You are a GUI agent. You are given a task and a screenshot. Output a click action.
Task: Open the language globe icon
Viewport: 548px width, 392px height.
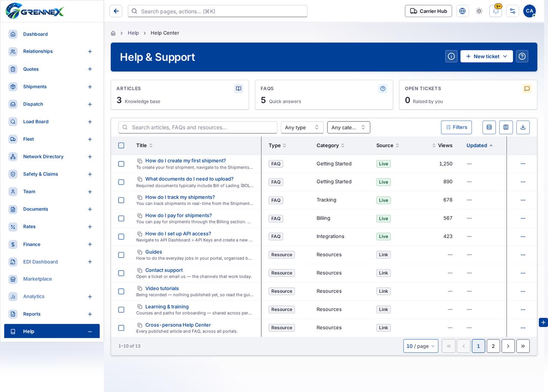462,11
